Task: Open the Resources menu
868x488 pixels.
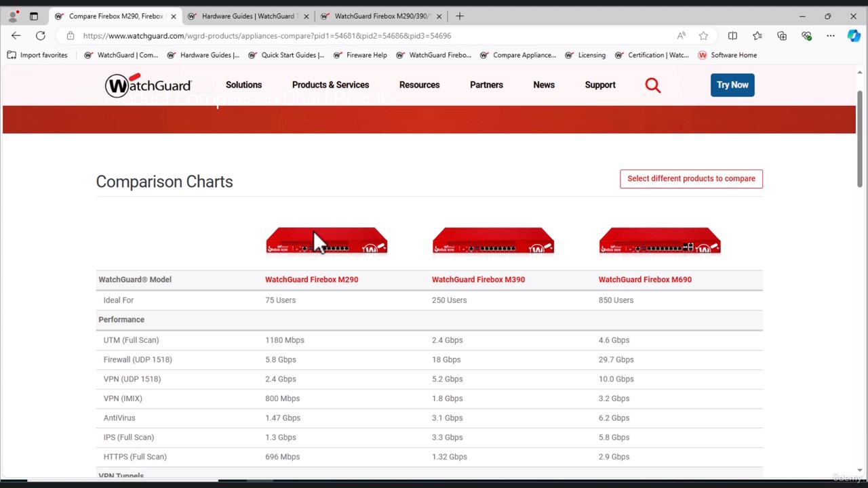Action: (419, 85)
